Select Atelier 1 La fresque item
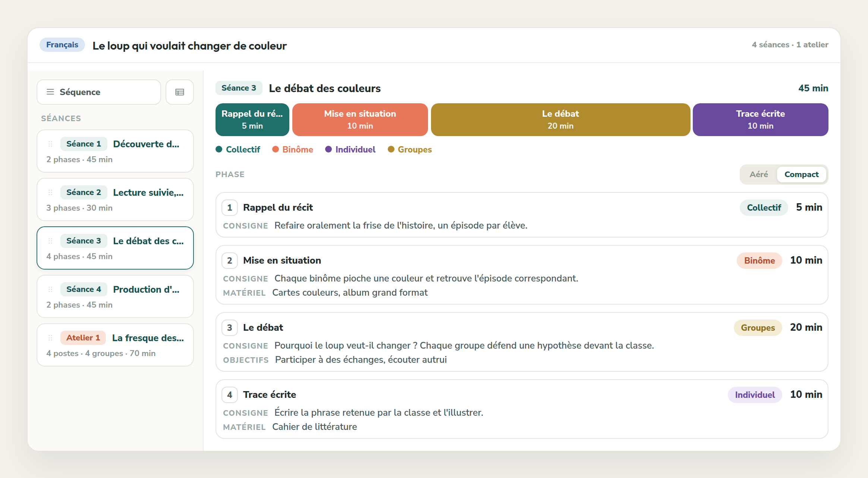 click(115, 345)
